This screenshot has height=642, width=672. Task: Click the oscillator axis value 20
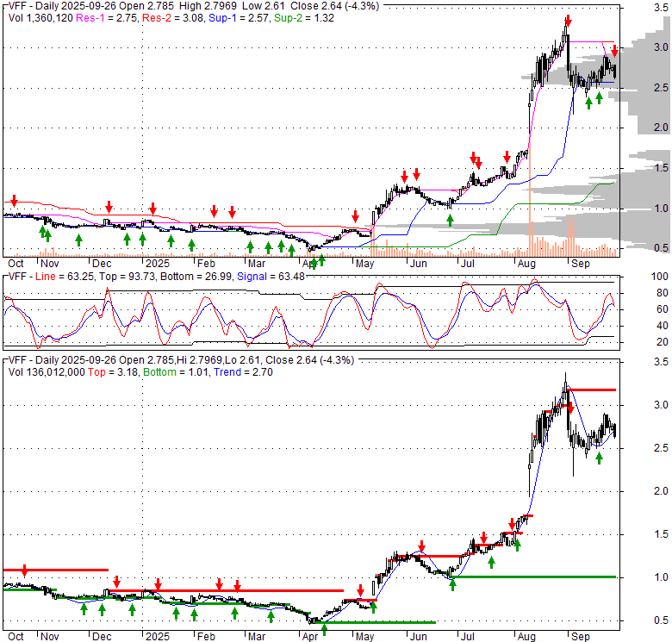tap(663, 342)
